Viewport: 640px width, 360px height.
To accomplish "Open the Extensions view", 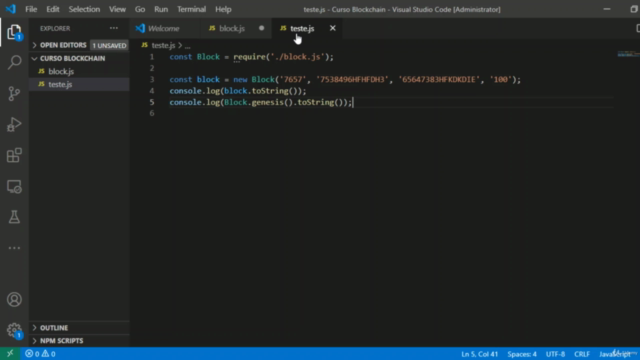I will click(x=14, y=156).
